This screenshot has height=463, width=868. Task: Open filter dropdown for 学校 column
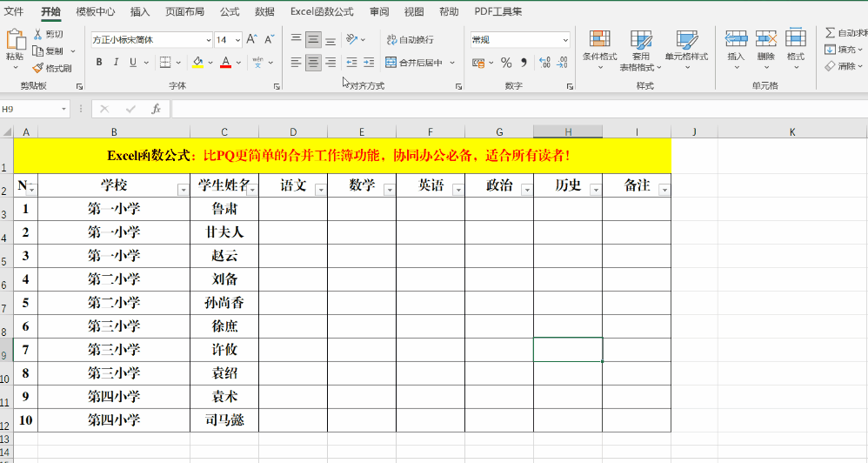(184, 190)
